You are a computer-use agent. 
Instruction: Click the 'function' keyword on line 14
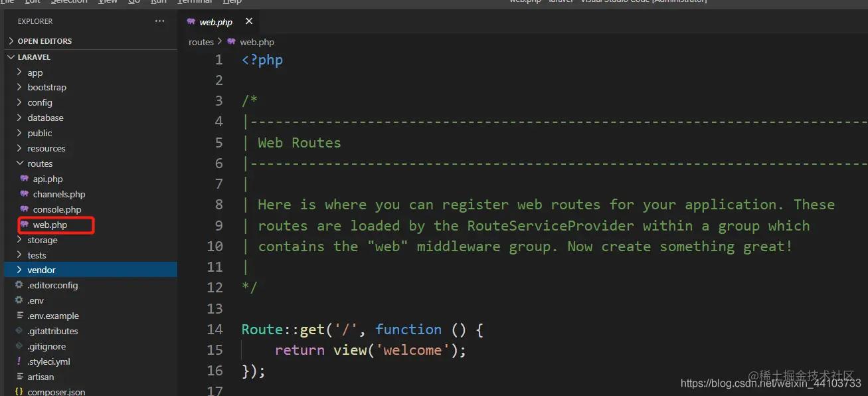(408, 330)
